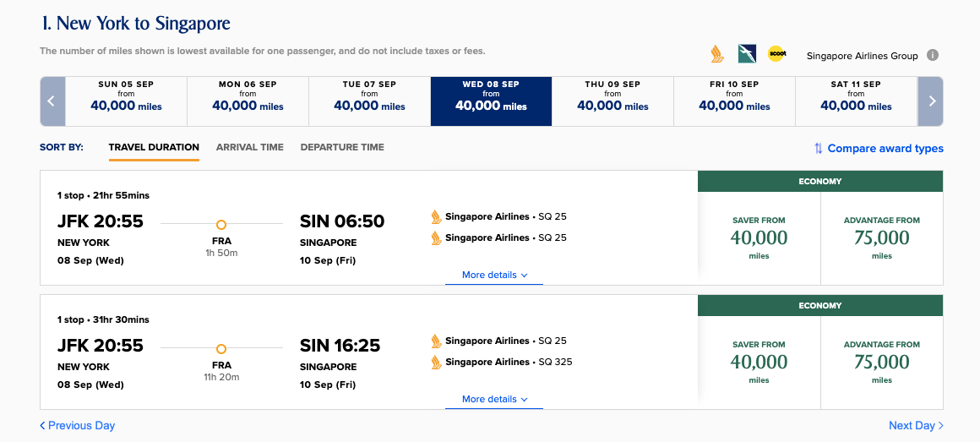980x442 pixels.
Task: Click the yellow Scoot logo icon
Action: tap(776, 54)
